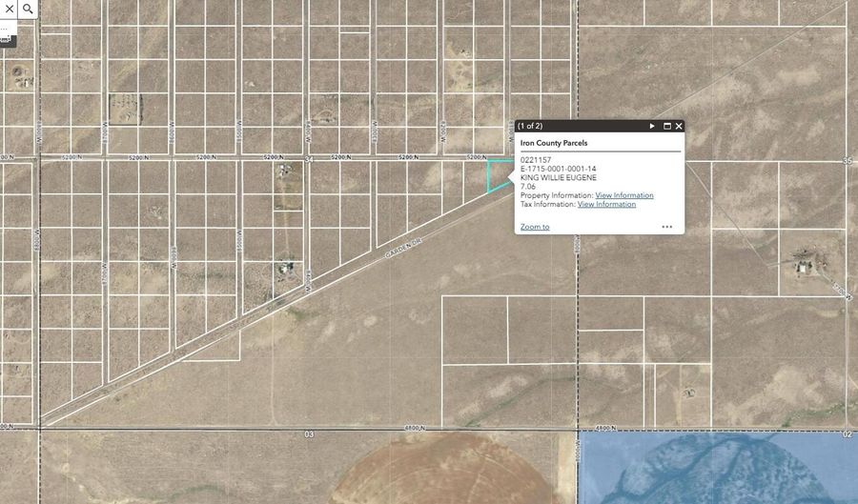Click section number 03 map label
This screenshot has height=504, width=858.
309,434
